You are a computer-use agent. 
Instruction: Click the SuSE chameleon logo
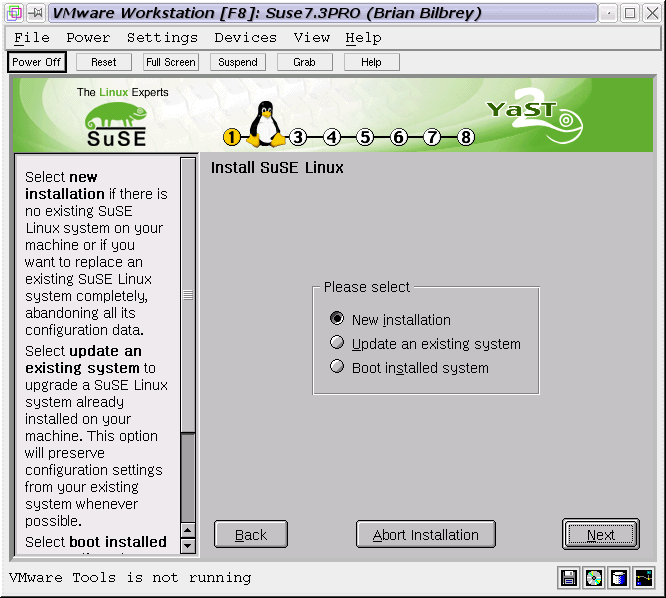(x=116, y=122)
